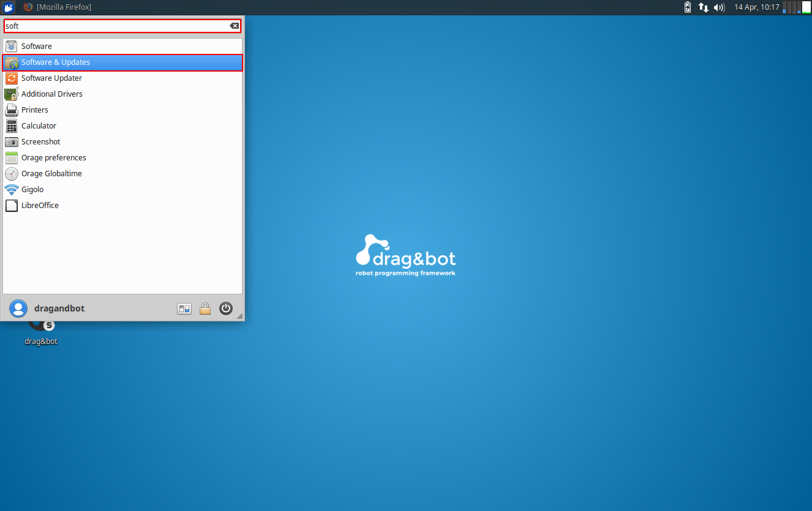Image resolution: width=812 pixels, height=511 pixels.
Task: Click the Software & Updates globe icon
Action: 12,62
